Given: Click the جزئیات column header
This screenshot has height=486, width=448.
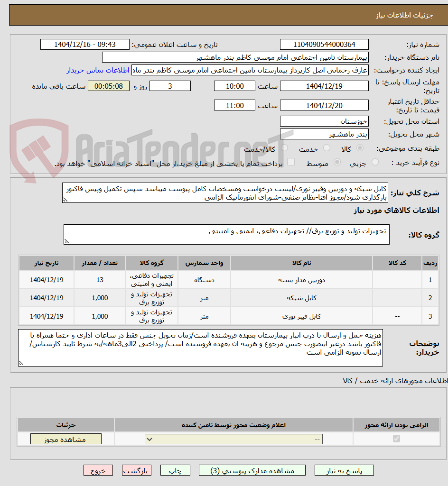Looking at the screenshot, I should (x=66, y=425).
